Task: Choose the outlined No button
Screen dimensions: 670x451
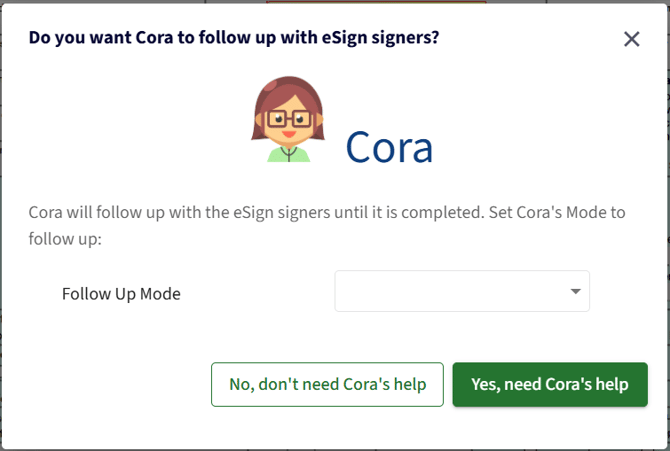Action: click(x=327, y=384)
